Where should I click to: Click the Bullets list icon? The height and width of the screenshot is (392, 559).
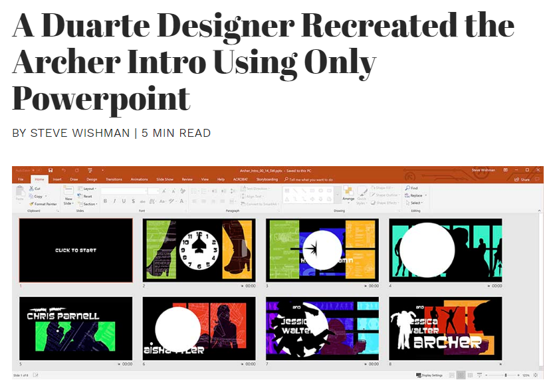[194, 191]
